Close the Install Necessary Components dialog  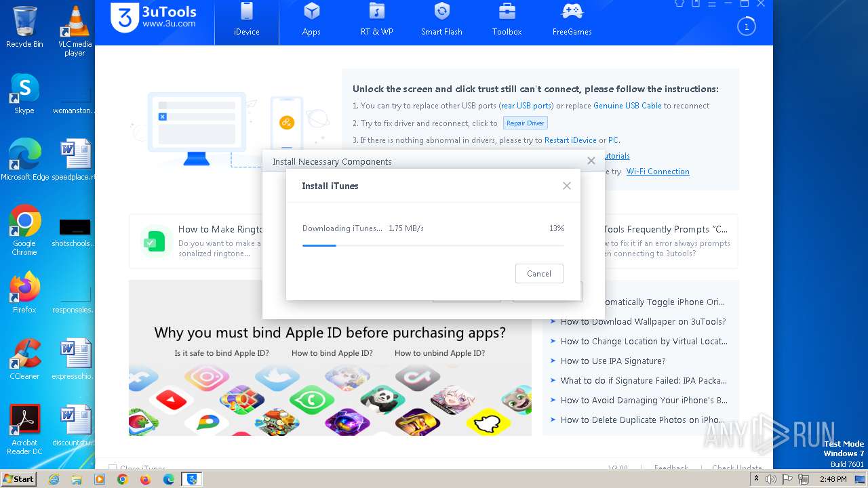tap(591, 161)
